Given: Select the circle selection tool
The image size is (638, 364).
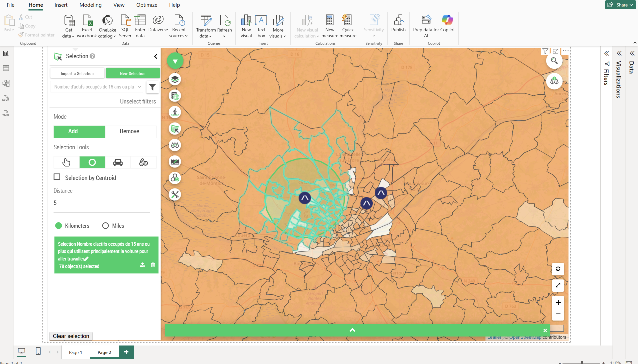Looking at the screenshot, I should [x=92, y=162].
